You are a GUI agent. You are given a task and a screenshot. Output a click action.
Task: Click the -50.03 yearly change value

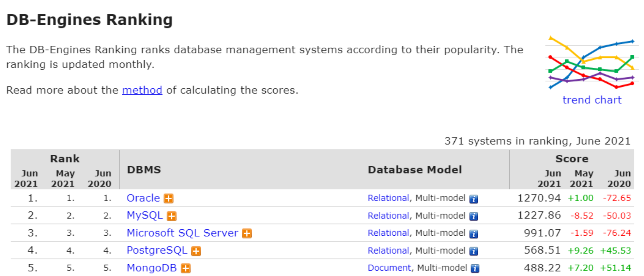[x=617, y=216]
